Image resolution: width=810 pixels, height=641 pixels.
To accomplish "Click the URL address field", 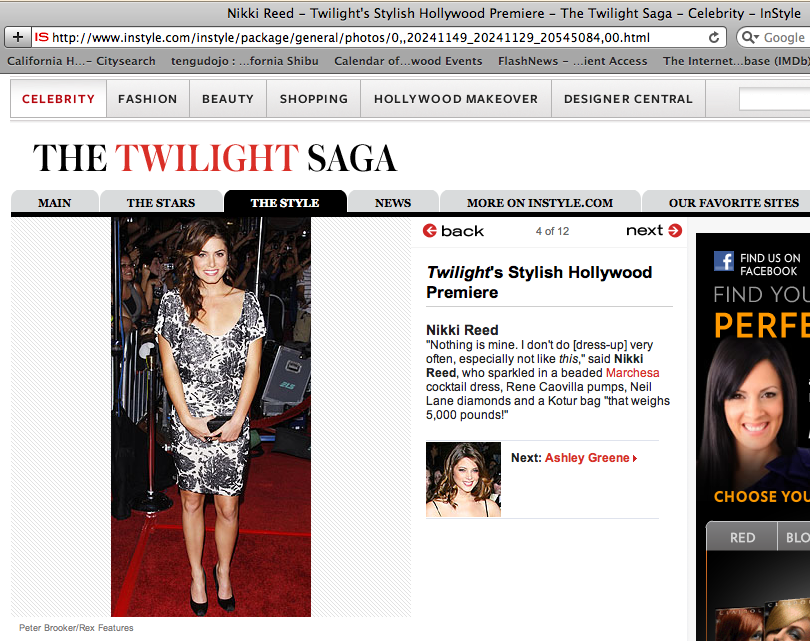I will coord(377,37).
